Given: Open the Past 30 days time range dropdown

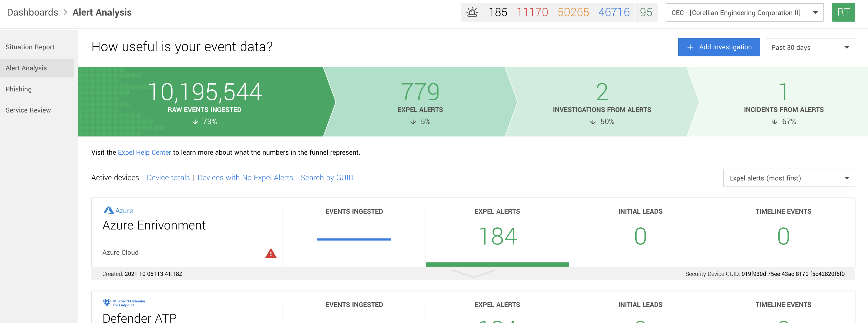Looking at the screenshot, I should [x=810, y=47].
